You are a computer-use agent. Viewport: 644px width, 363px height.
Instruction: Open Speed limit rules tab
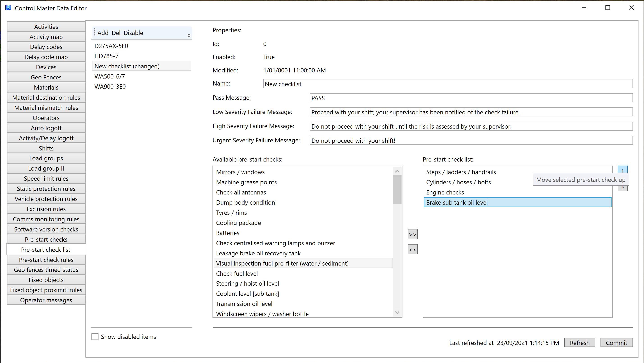46,178
